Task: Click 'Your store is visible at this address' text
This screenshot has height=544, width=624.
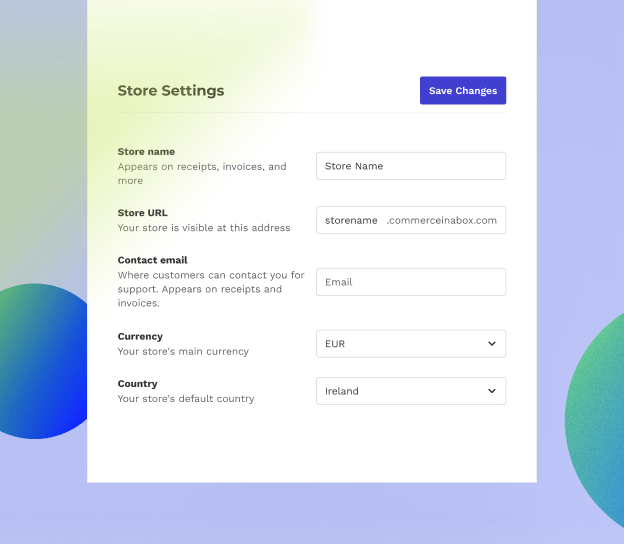Action: [x=204, y=228]
